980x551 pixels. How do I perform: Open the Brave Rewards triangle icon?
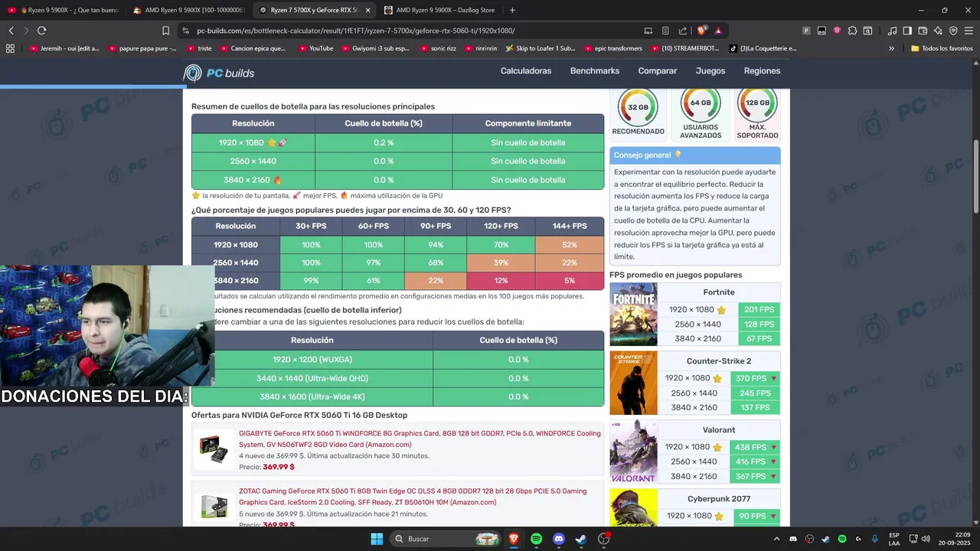(718, 31)
